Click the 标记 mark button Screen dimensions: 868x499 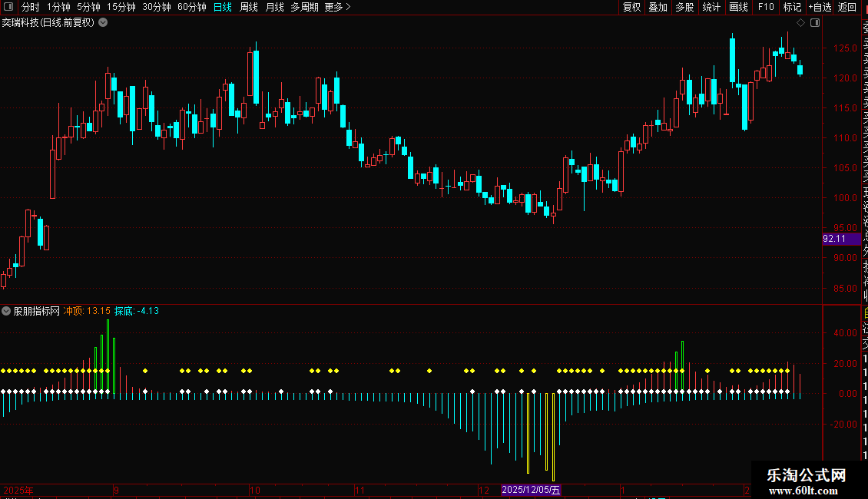click(792, 7)
